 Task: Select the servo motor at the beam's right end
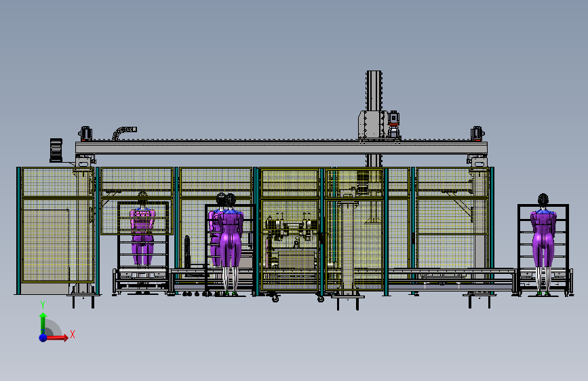(477, 134)
